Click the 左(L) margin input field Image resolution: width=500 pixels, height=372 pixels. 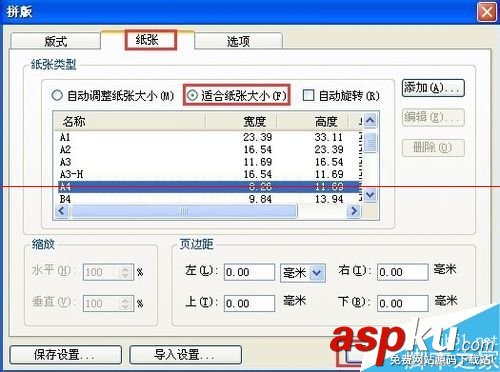click(249, 272)
